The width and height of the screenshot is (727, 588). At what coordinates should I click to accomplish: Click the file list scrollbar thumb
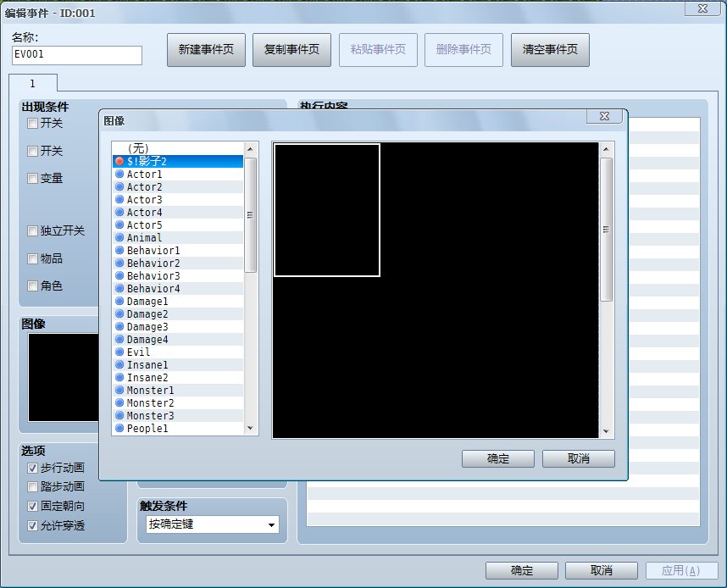250,215
